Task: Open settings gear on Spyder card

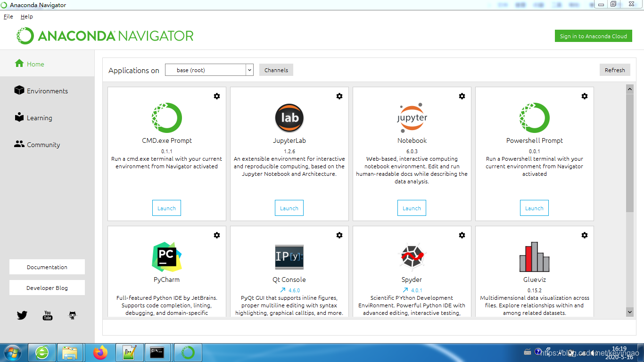Action: [x=462, y=235]
